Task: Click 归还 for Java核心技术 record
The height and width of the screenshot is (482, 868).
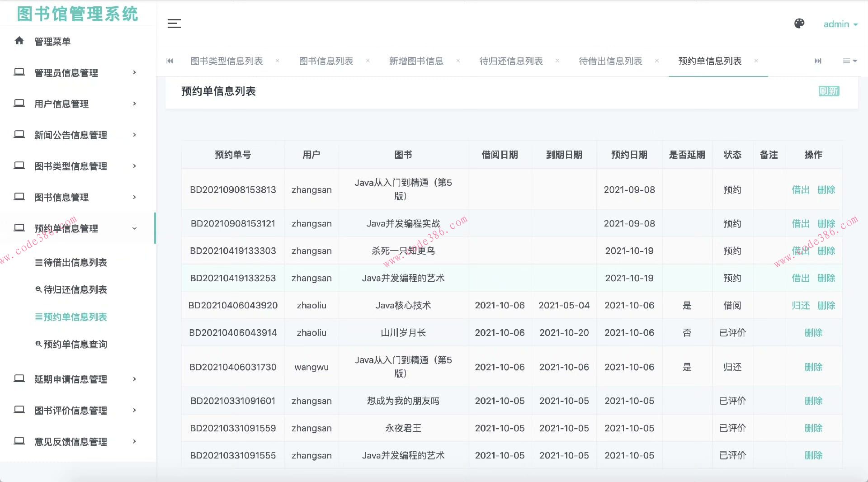Action: [800, 305]
